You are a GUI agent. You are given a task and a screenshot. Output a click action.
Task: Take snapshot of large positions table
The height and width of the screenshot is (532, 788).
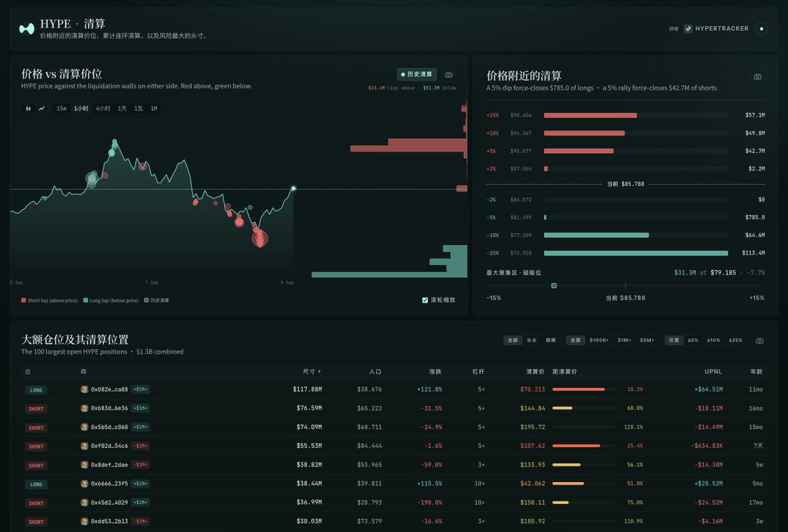pyautogui.click(x=759, y=341)
